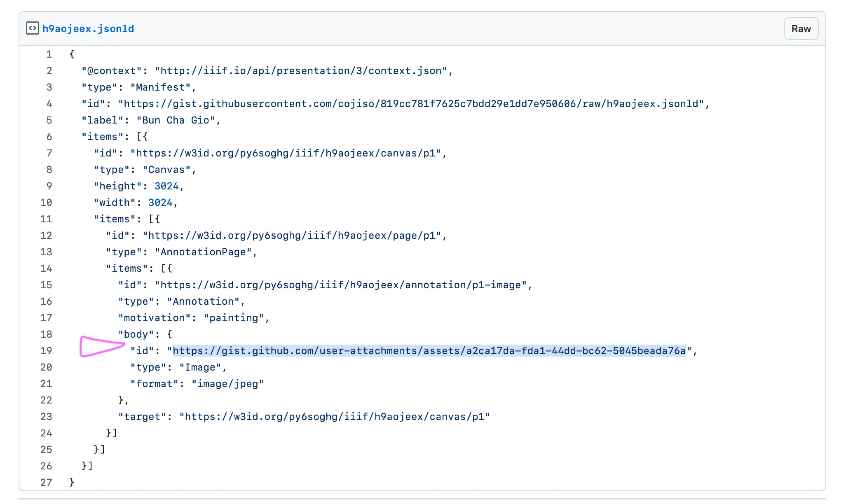Click the height value 3024

click(166, 186)
